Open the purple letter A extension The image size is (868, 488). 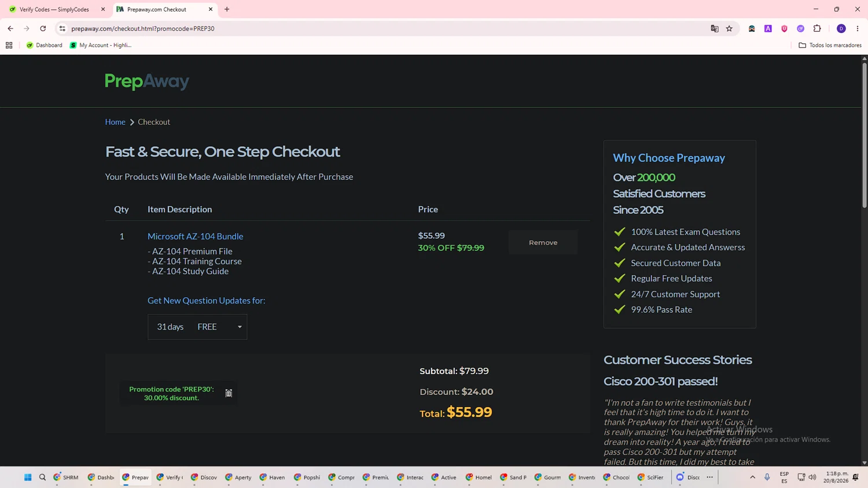[x=768, y=28]
